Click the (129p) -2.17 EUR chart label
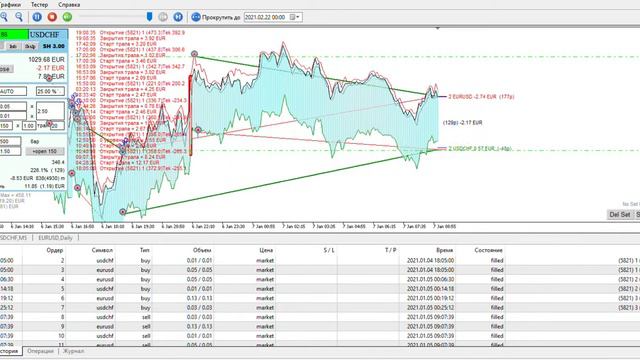640x360 pixels. pos(463,122)
